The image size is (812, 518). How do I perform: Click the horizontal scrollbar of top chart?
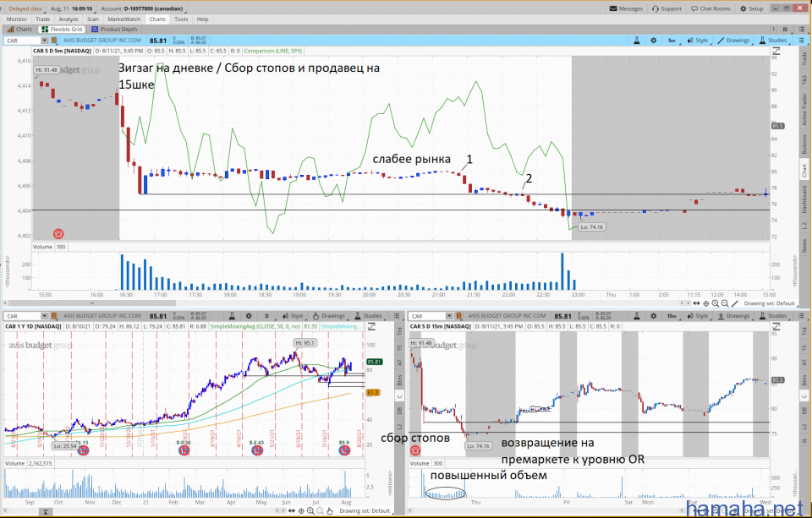click(92, 303)
